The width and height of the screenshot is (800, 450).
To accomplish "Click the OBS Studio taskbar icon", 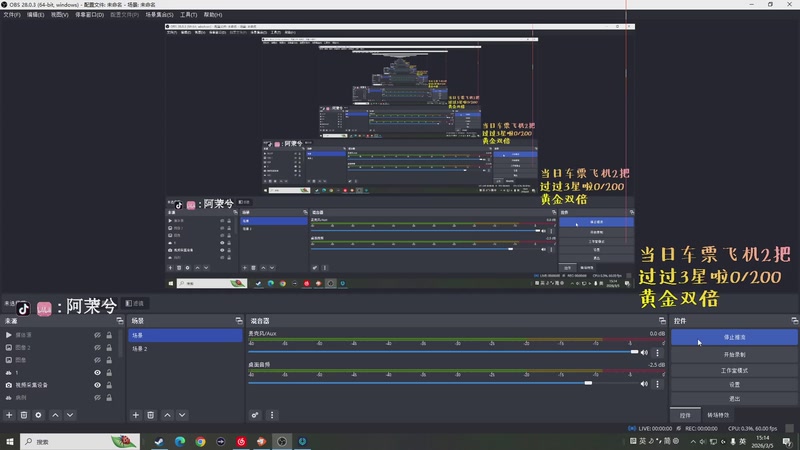I will click(282, 441).
